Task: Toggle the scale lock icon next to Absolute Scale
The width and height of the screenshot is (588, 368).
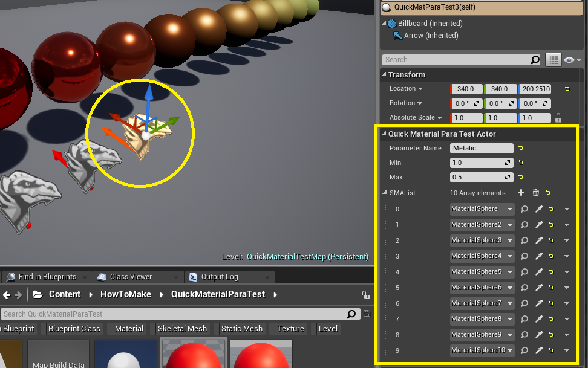Action: (x=560, y=118)
